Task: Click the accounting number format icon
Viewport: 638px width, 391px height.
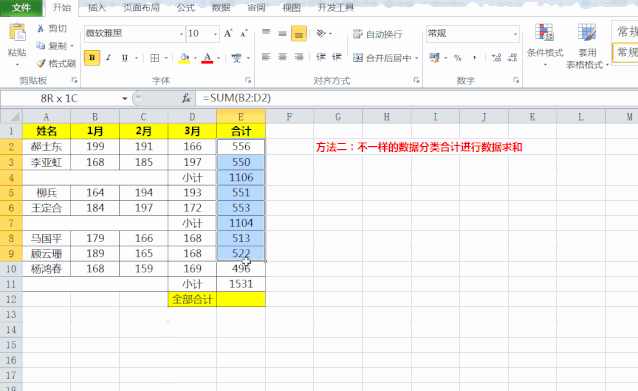Action: [434, 58]
